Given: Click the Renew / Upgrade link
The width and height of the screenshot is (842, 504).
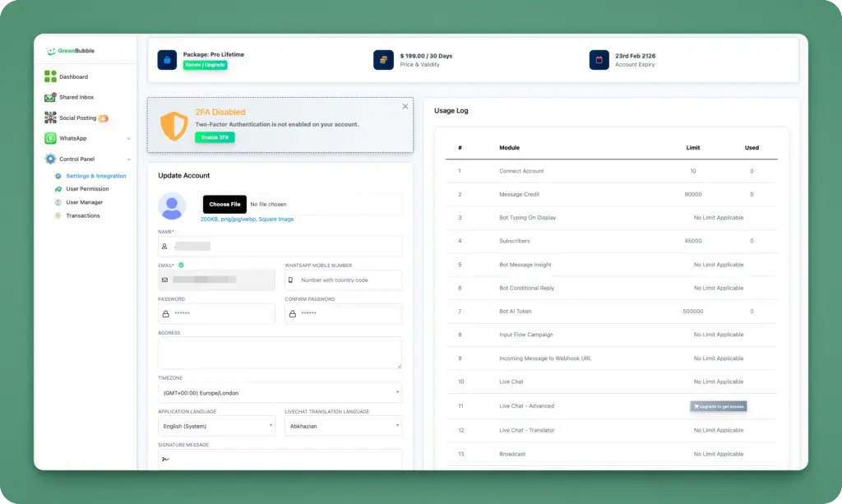Looking at the screenshot, I should coord(205,63).
